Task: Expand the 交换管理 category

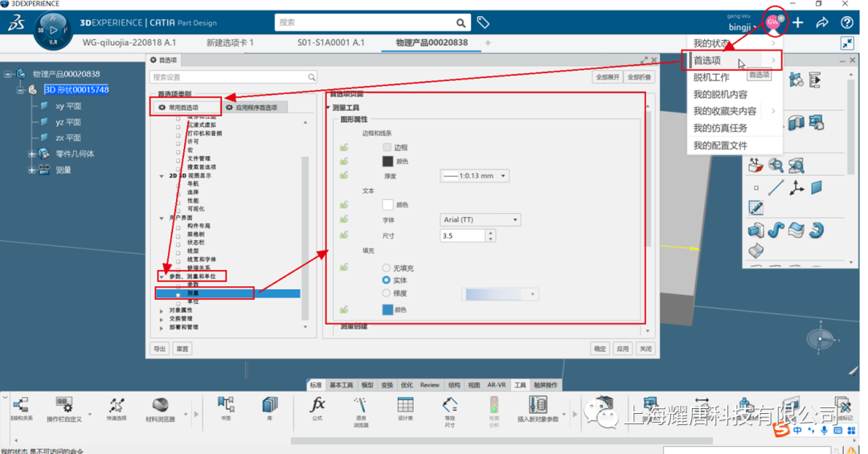Action: pos(162,320)
